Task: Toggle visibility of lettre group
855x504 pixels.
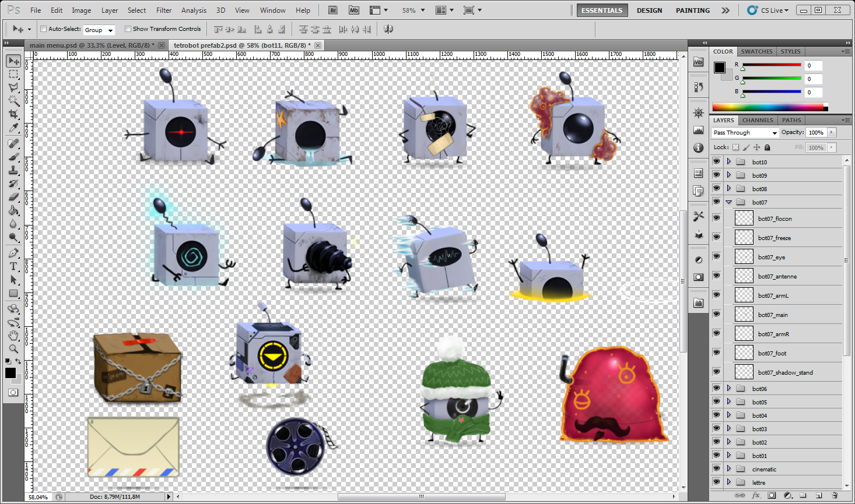Action: tap(716, 482)
